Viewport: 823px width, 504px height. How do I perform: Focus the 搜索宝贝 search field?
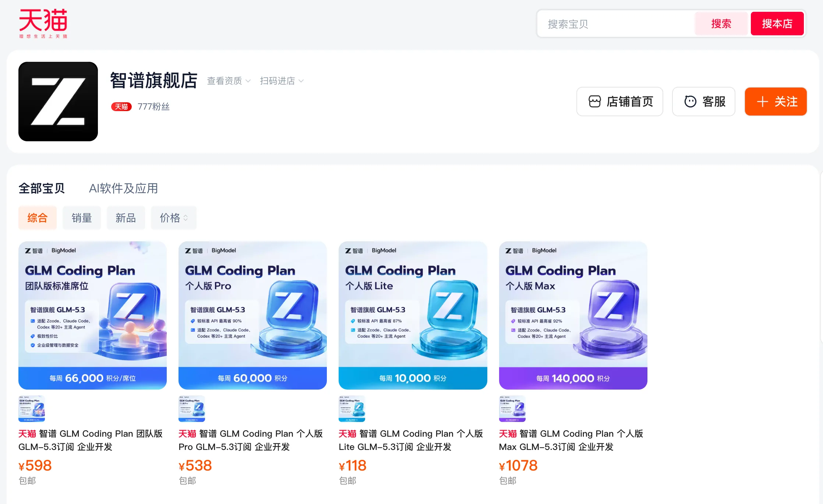pos(617,24)
